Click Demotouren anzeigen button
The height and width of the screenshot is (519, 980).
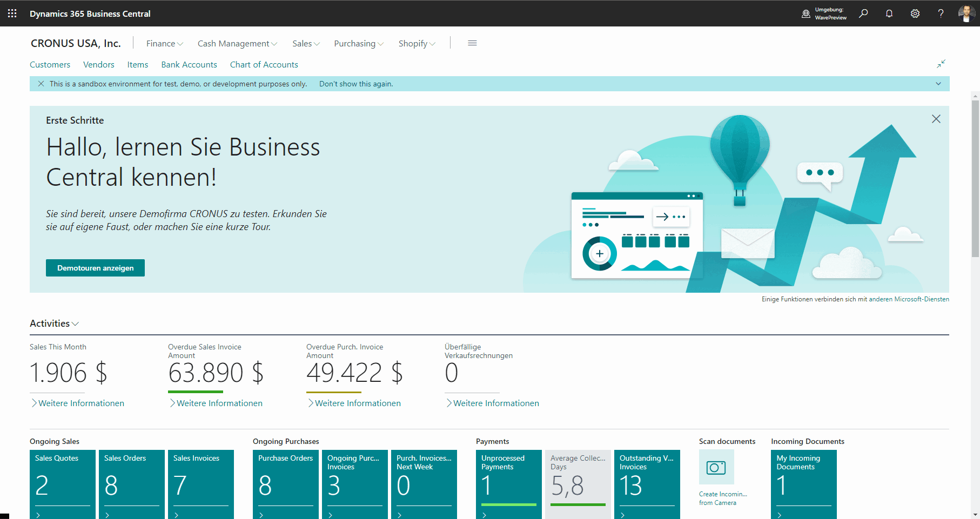(95, 268)
